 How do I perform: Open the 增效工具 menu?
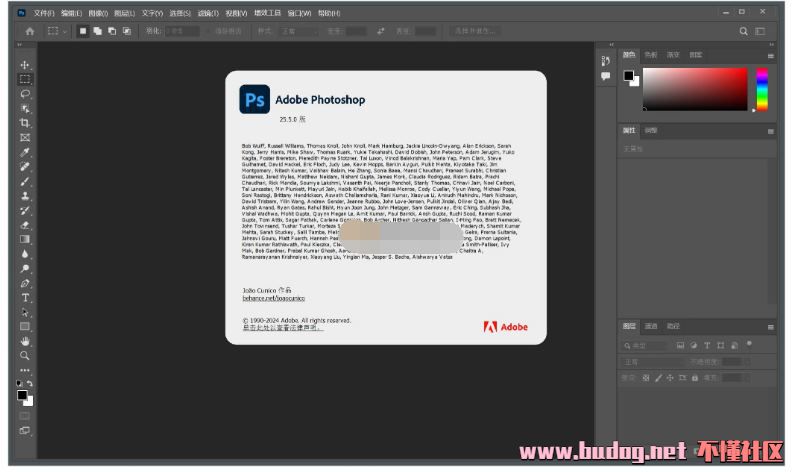pyautogui.click(x=267, y=13)
